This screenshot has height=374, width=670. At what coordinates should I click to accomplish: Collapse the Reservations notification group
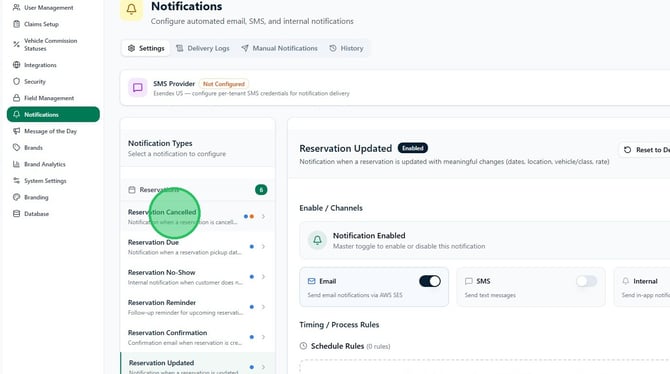197,190
